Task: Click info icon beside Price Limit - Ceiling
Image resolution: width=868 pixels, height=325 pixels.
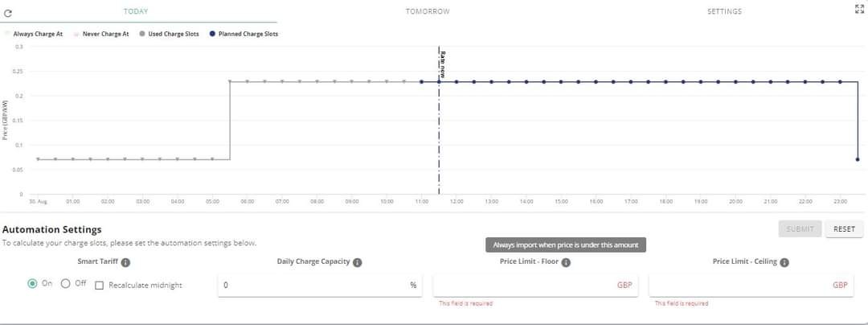Action: [784, 262]
